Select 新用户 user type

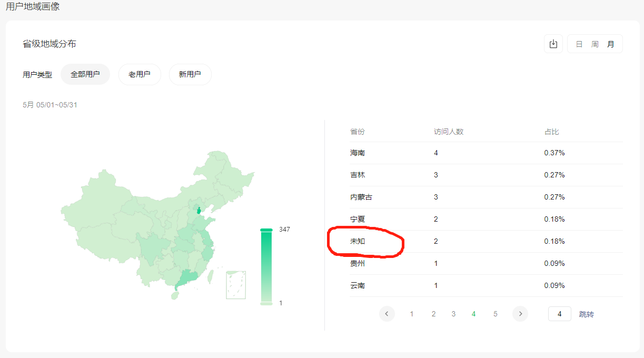pos(190,74)
